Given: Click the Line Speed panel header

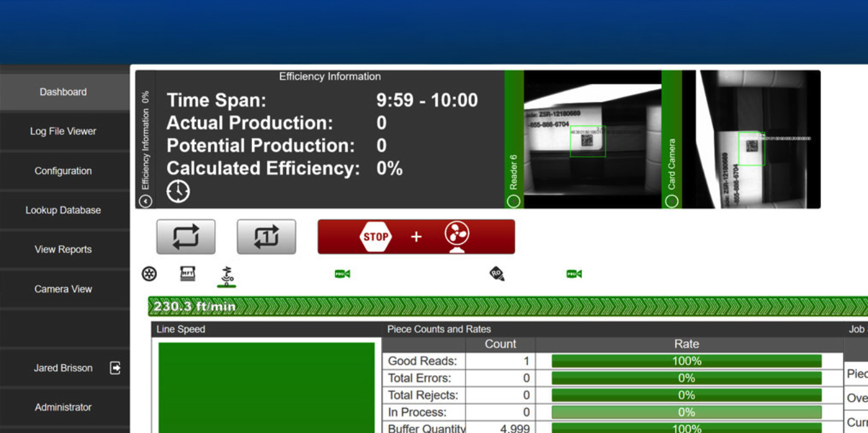Looking at the screenshot, I should (266, 329).
